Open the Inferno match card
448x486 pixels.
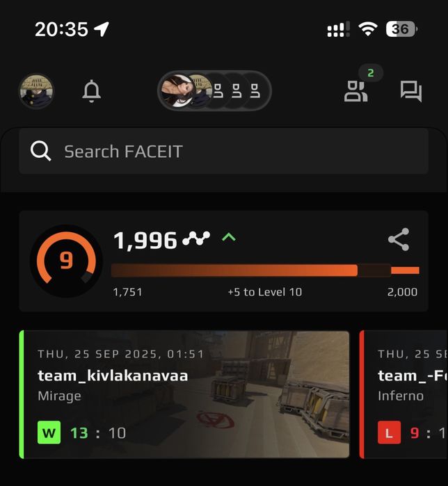(x=403, y=394)
